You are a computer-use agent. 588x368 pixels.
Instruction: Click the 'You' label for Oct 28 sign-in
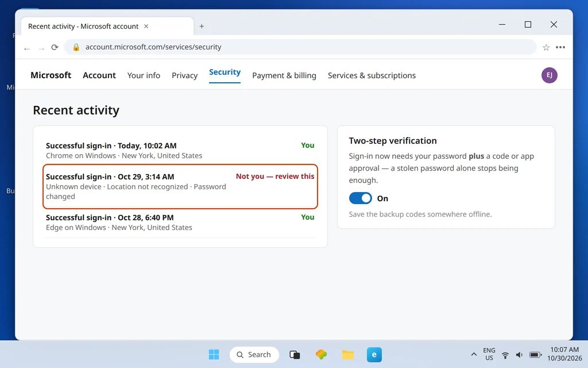click(308, 217)
